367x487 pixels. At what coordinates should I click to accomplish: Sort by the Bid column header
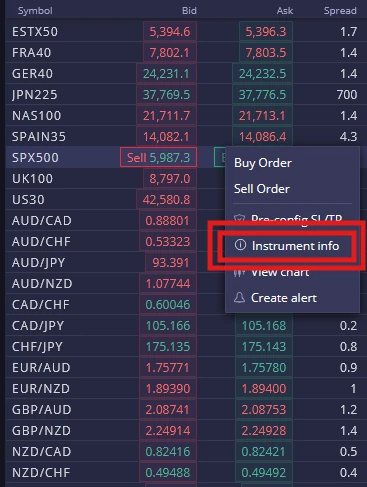coord(189,11)
